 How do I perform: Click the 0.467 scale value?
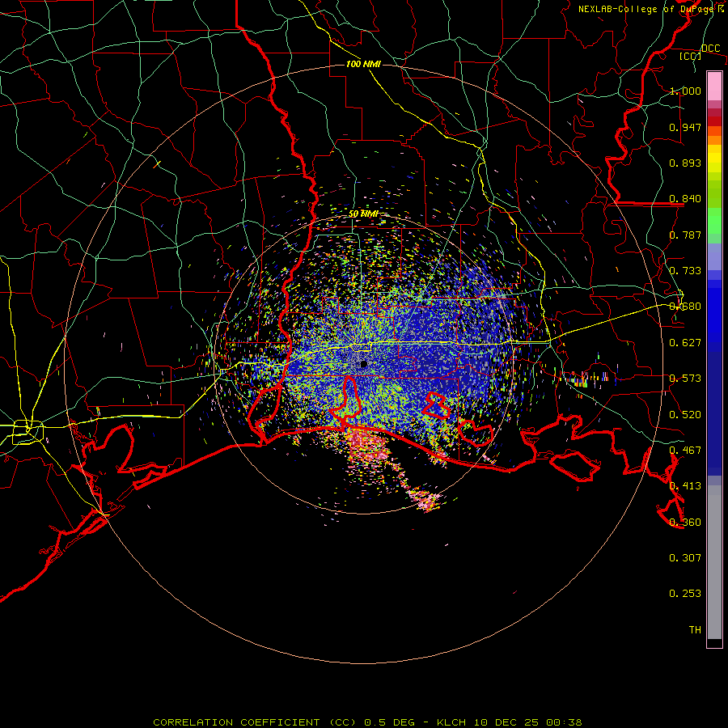click(x=685, y=451)
